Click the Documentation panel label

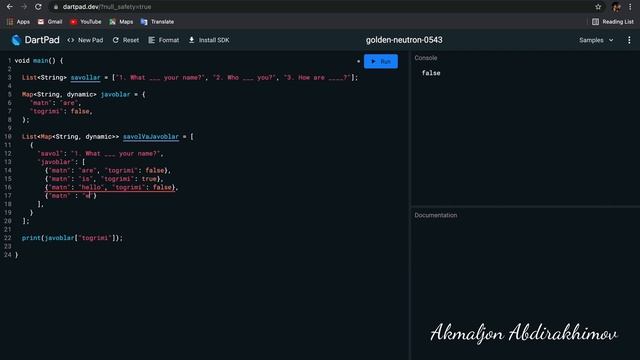[436, 215]
